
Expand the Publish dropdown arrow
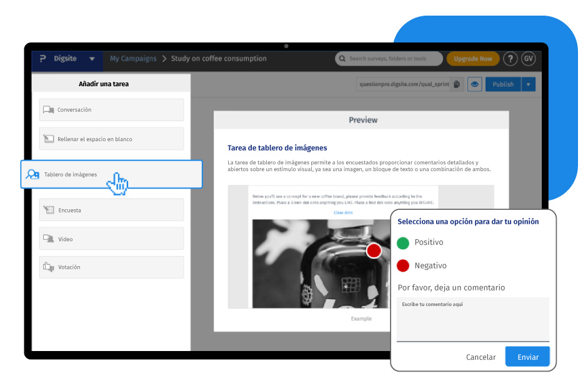tap(528, 84)
